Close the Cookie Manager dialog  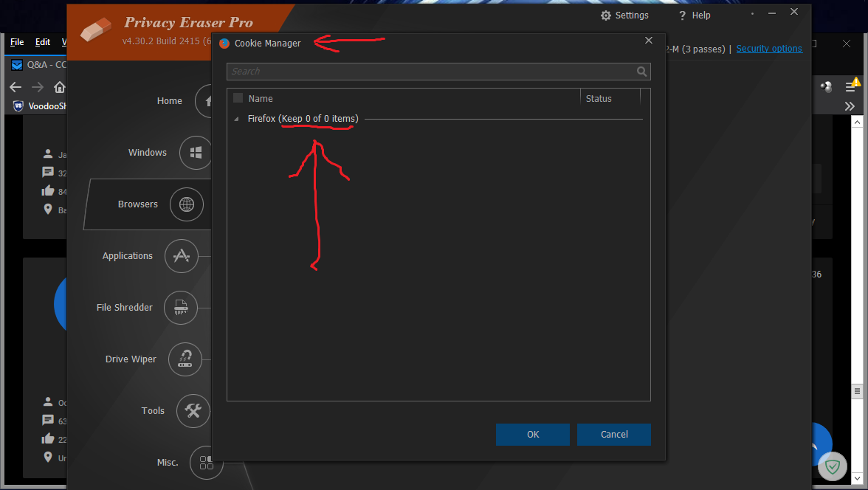[x=649, y=41]
